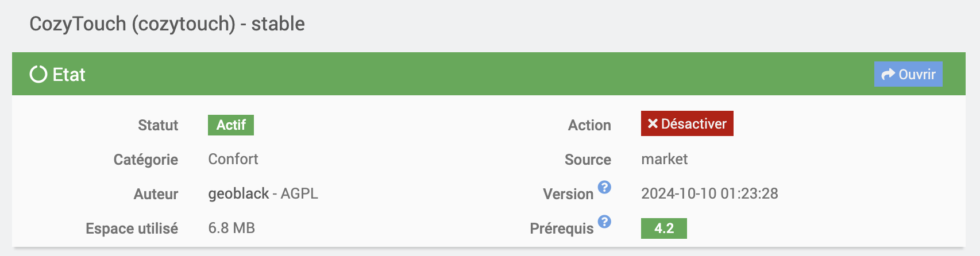
Task: Click the Statut label
Action: [x=158, y=125]
